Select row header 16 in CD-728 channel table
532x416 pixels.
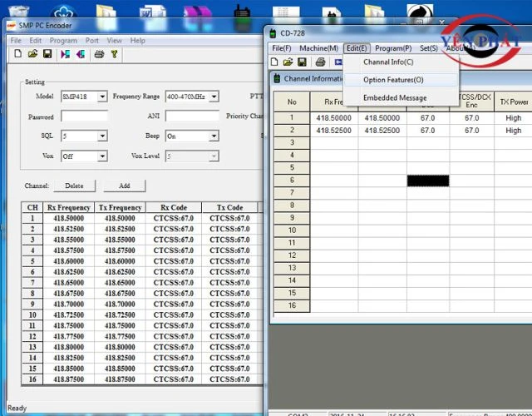[292, 305]
